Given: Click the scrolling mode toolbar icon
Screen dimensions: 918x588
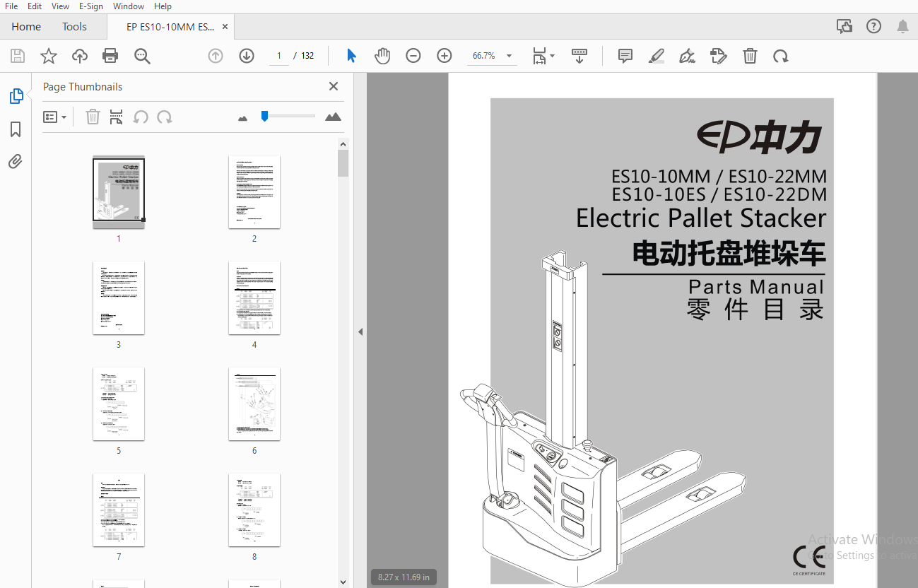Looking at the screenshot, I should (579, 56).
